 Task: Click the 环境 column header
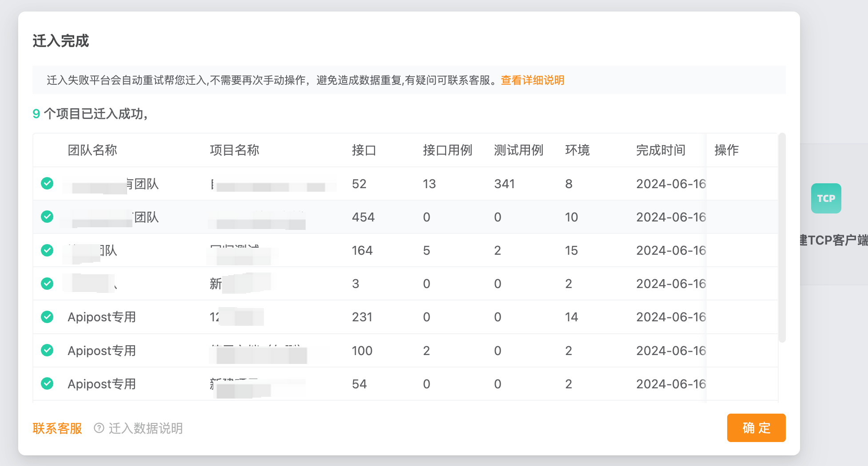click(577, 150)
